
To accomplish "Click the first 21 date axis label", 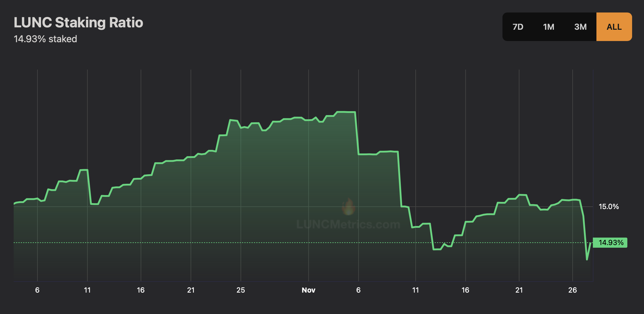I will (191, 290).
